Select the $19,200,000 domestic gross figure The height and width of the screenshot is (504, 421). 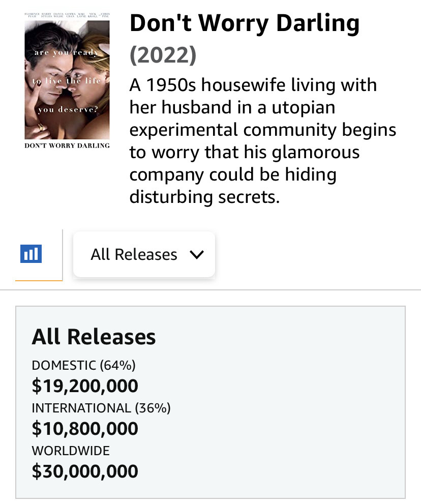tap(85, 386)
